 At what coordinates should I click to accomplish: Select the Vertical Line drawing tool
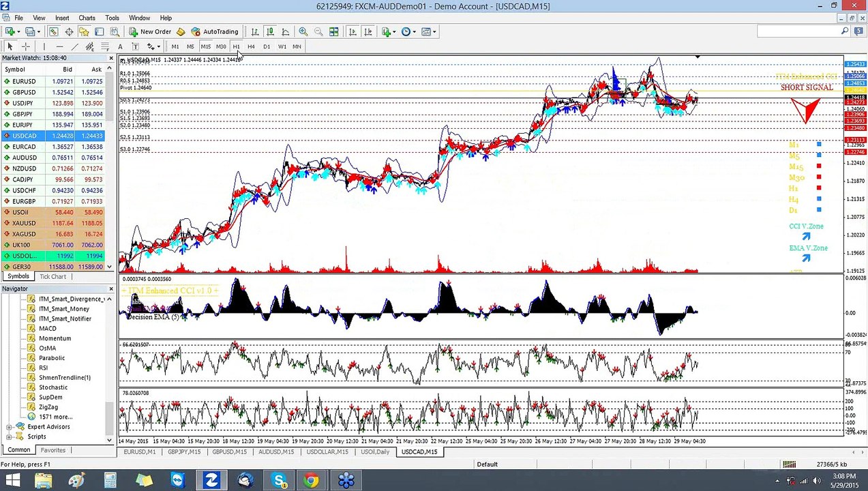click(44, 46)
